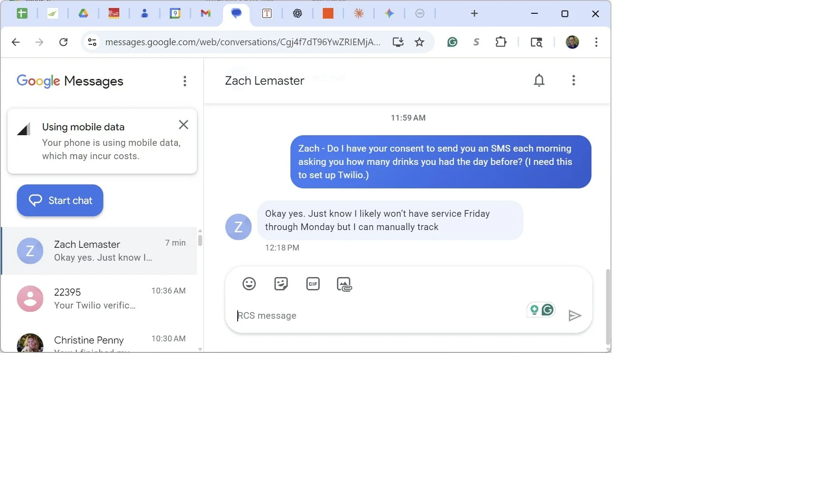Click Zach's avatar beside his reply
826x504 pixels.
pyautogui.click(x=239, y=227)
